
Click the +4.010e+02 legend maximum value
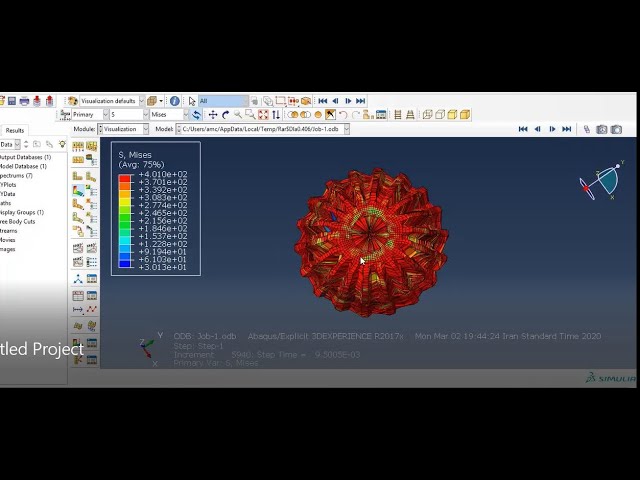coord(163,174)
